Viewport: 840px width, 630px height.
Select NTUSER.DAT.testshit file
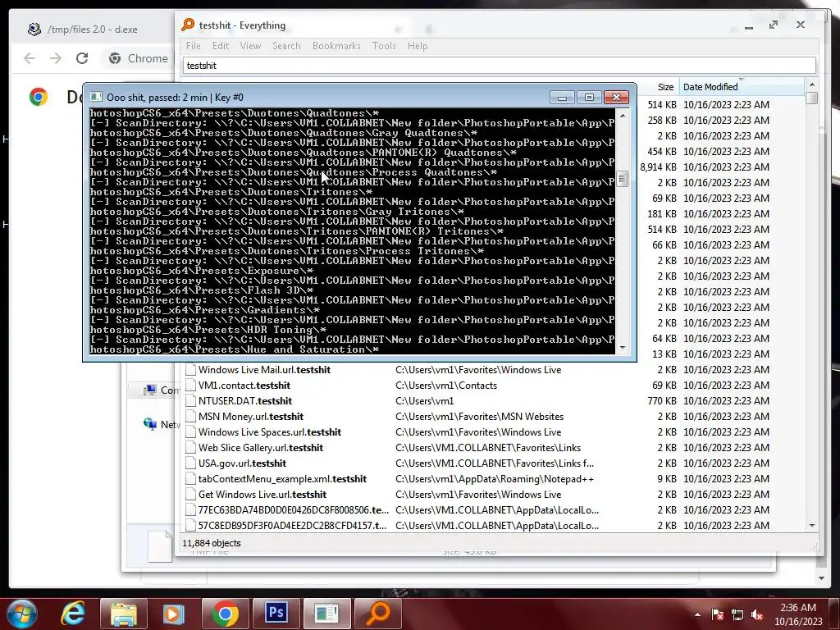coord(244,400)
